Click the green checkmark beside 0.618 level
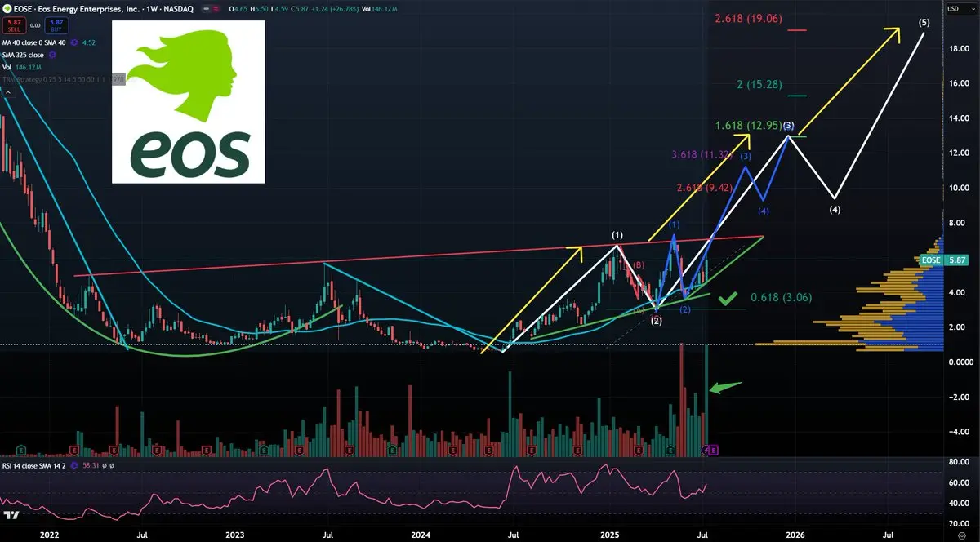 [728, 298]
